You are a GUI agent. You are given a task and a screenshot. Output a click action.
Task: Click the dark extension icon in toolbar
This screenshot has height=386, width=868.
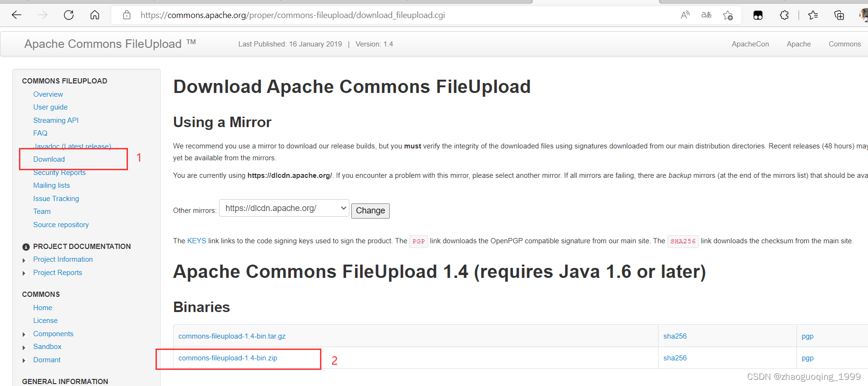point(758,15)
